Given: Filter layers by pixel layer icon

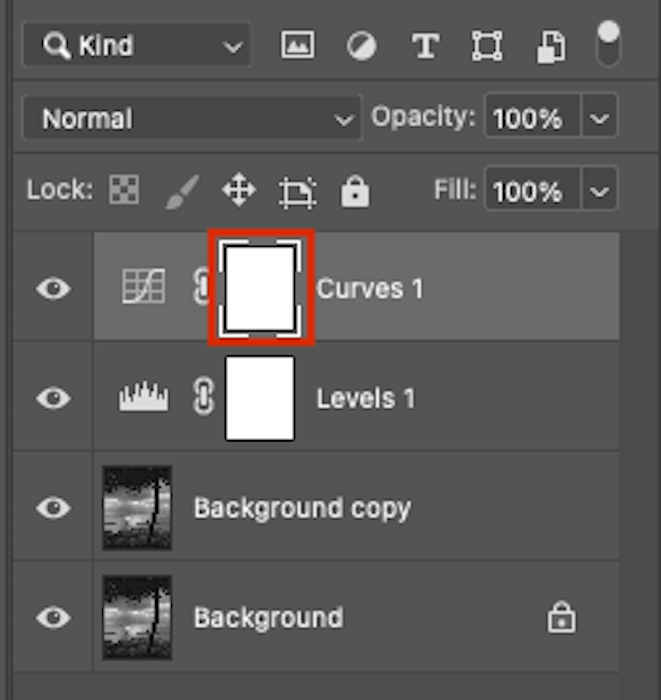Looking at the screenshot, I should click(x=298, y=45).
